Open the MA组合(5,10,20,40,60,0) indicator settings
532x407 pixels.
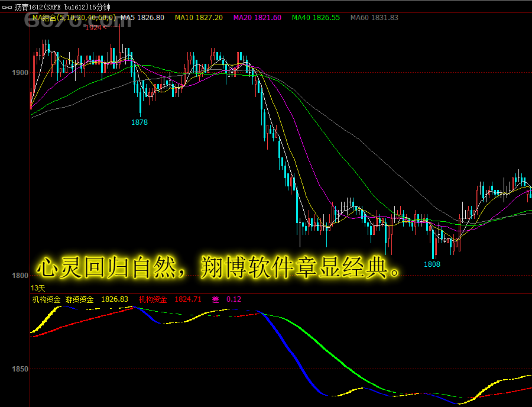(x=74, y=18)
